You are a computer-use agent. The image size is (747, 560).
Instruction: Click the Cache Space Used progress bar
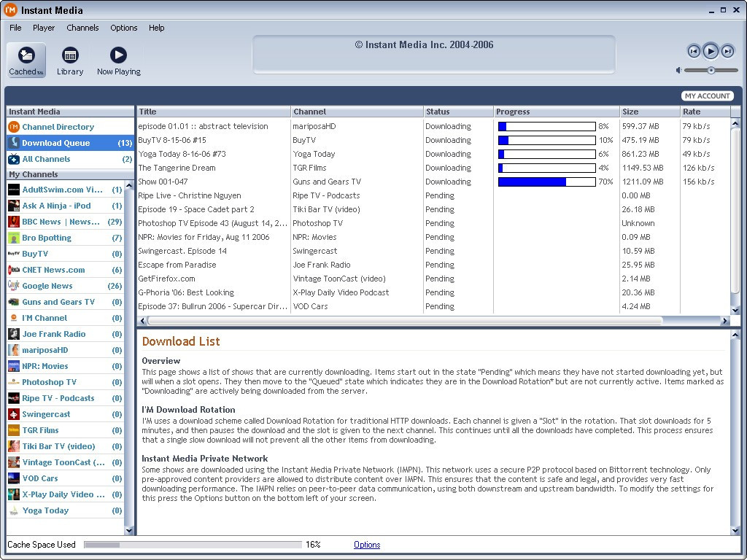click(x=193, y=545)
